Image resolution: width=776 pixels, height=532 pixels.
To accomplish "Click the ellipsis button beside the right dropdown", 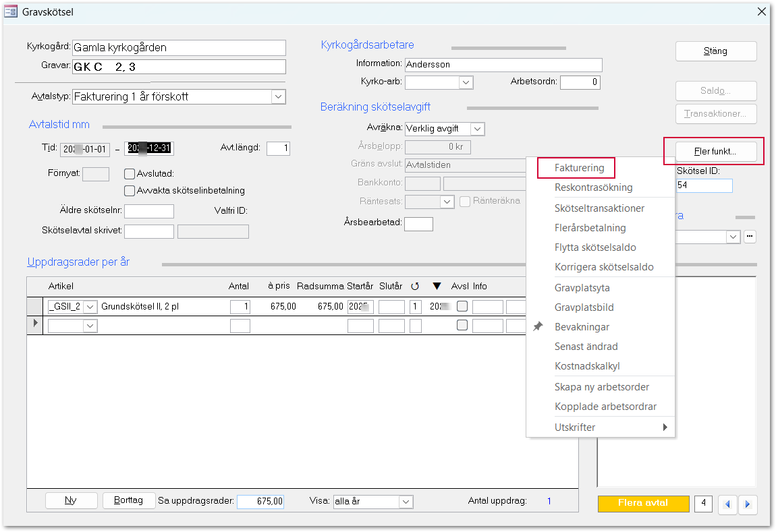I will pos(749,237).
